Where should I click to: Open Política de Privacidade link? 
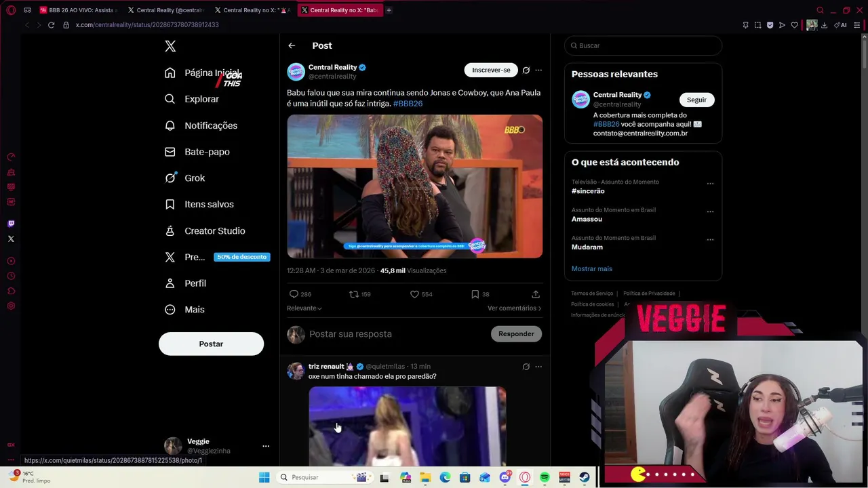click(x=649, y=293)
